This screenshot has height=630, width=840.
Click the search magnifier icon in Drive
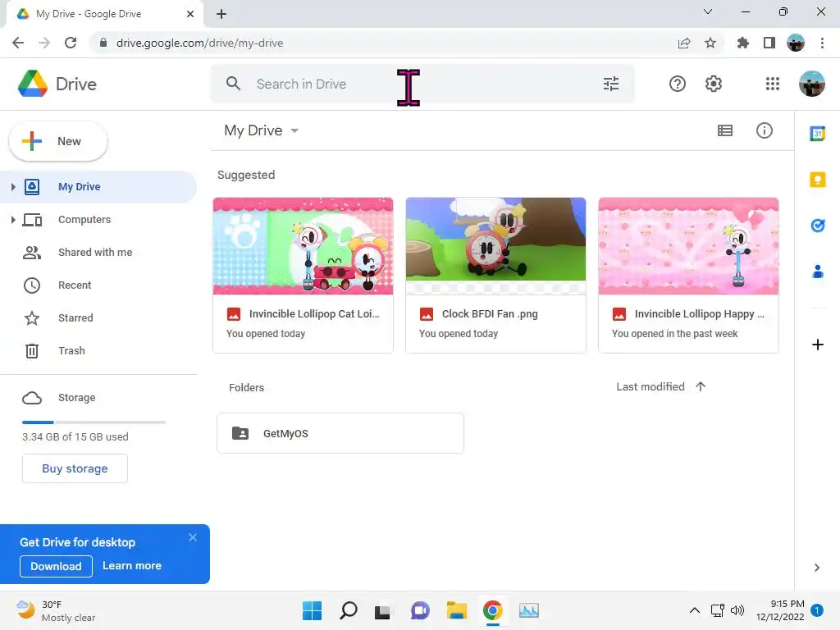point(233,84)
